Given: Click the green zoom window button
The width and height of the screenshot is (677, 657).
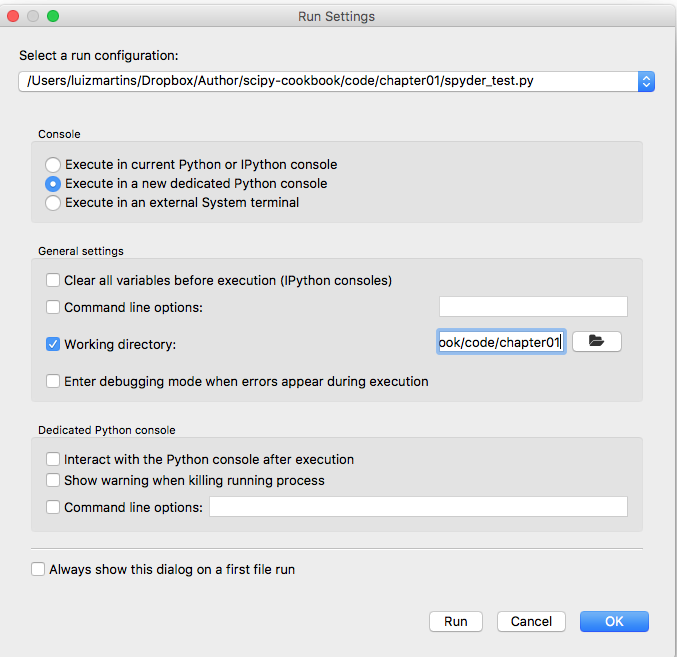Looking at the screenshot, I should pyautogui.click(x=53, y=16).
